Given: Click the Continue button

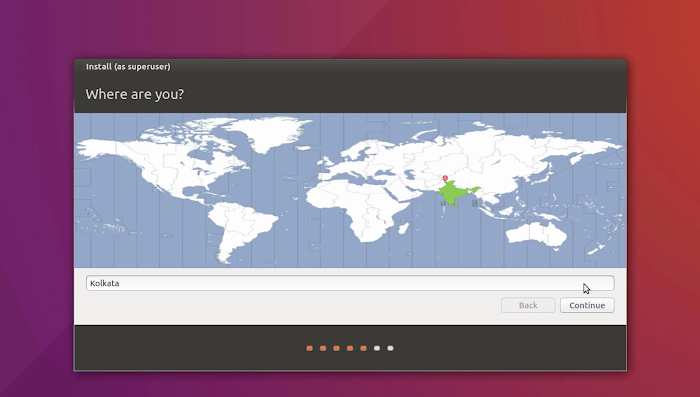Looking at the screenshot, I should coord(587,305).
